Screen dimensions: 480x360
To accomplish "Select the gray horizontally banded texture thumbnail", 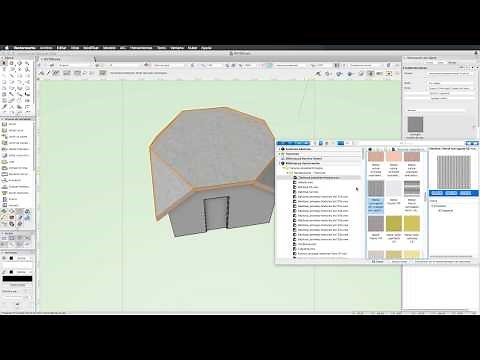I will pos(412,189).
